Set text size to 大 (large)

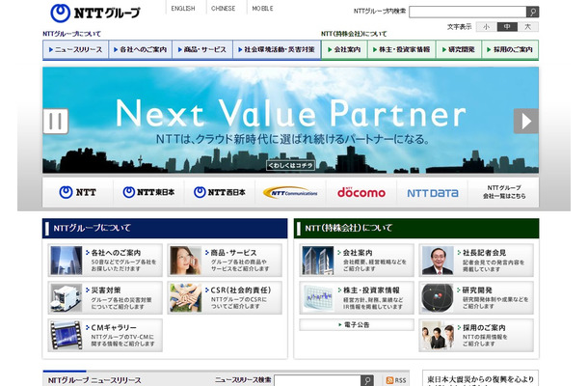tap(528, 27)
